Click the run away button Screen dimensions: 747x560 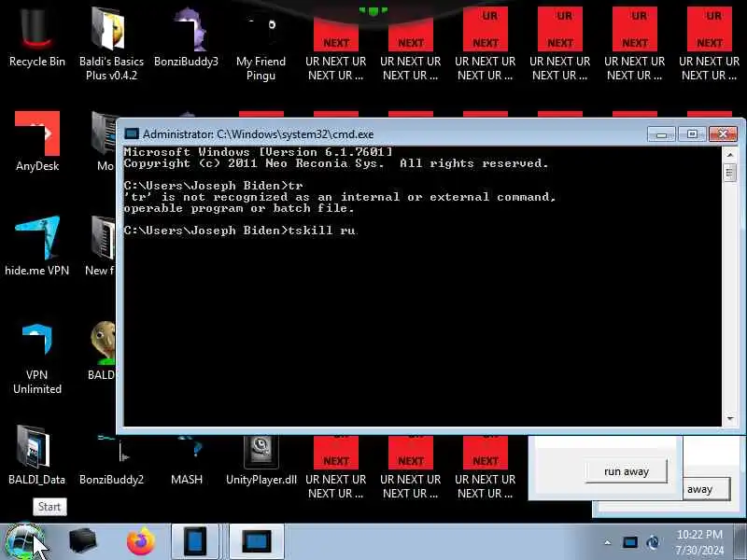[x=626, y=471]
